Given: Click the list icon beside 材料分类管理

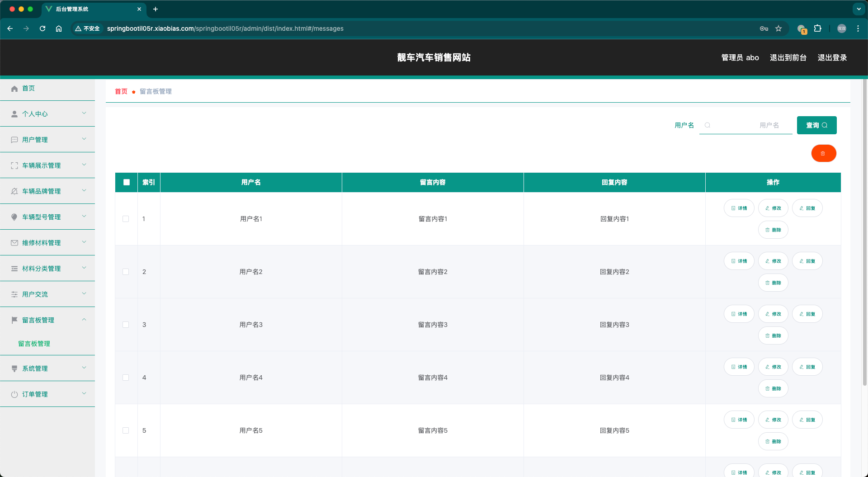Looking at the screenshot, I should point(14,269).
